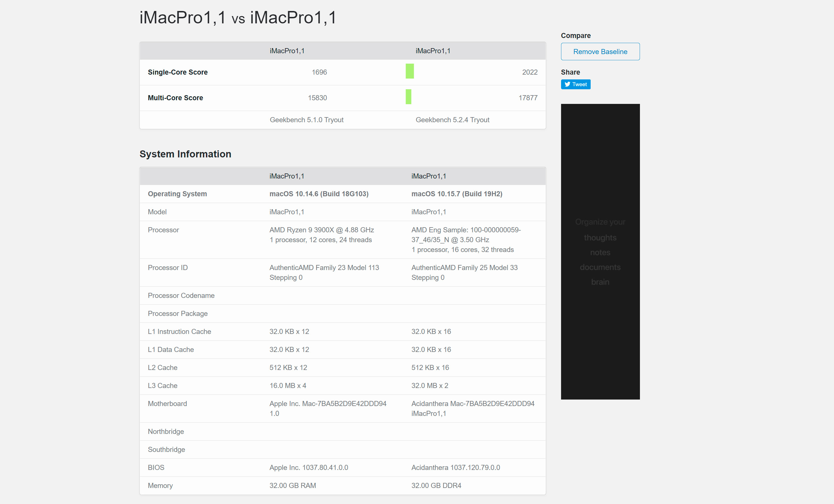This screenshot has height=504, width=834.
Task: Click L1 Instruction Cache '32.0 KB x 12' value
Action: click(289, 331)
